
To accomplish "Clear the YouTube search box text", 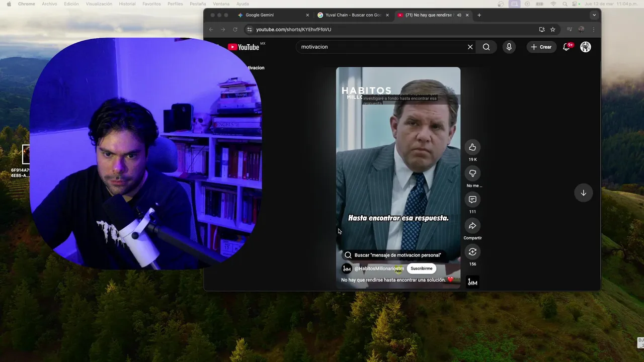I will click(470, 47).
